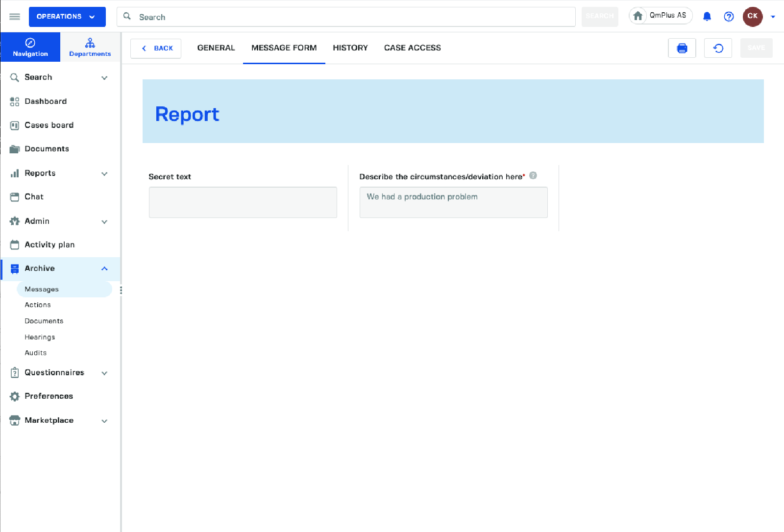Click the print icon button
The image size is (784, 532).
click(682, 48)
